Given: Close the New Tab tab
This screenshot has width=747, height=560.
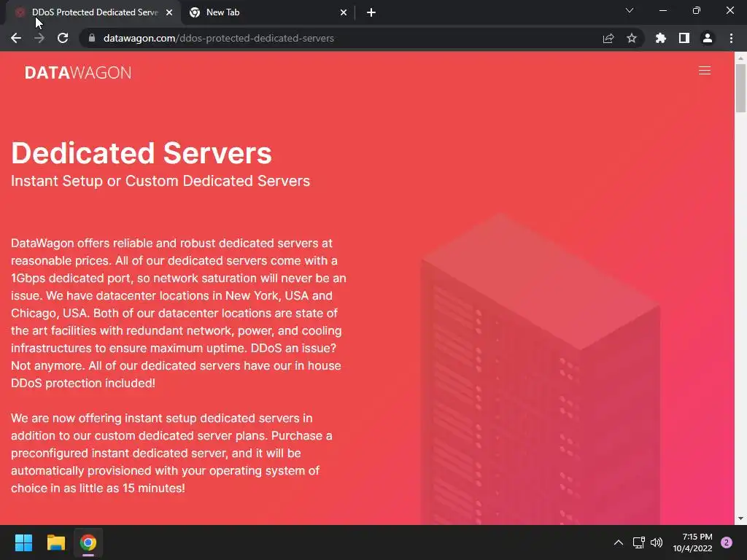Looking at the screenshot, I should coord(344,13).
